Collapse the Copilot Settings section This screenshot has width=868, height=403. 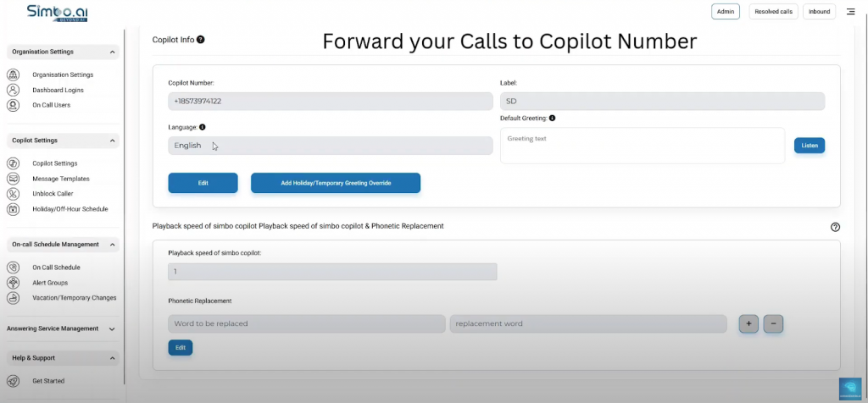(x=113, y=141)
